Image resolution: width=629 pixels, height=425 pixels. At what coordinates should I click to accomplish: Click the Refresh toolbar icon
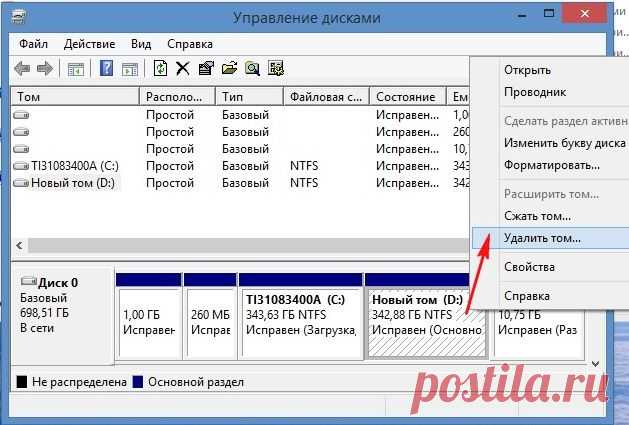pyautogui.click(x=160, y=68)
